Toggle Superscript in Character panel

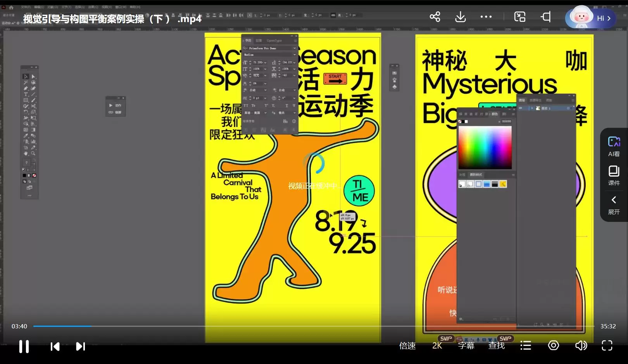(x=266, y=106)
